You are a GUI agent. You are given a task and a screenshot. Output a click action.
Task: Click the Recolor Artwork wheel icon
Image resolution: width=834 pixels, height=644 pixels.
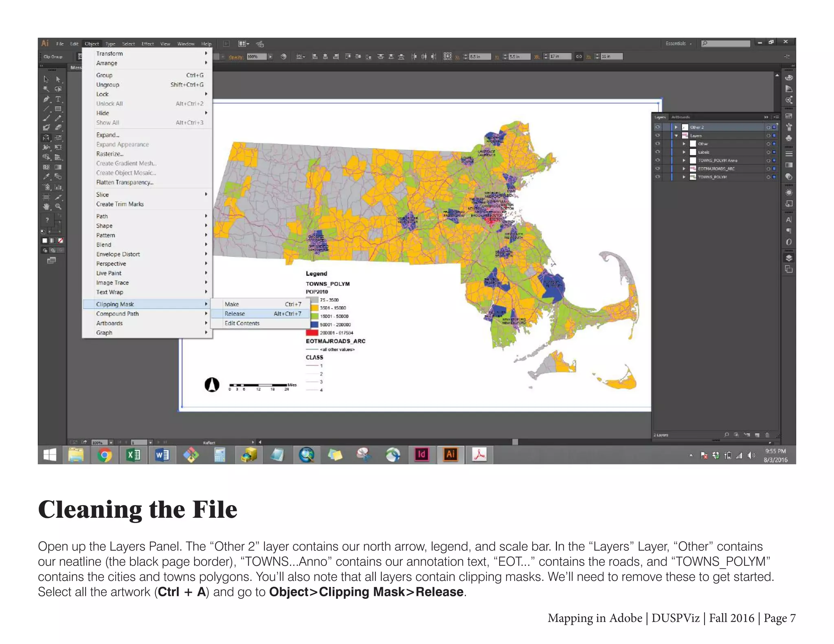283,57
